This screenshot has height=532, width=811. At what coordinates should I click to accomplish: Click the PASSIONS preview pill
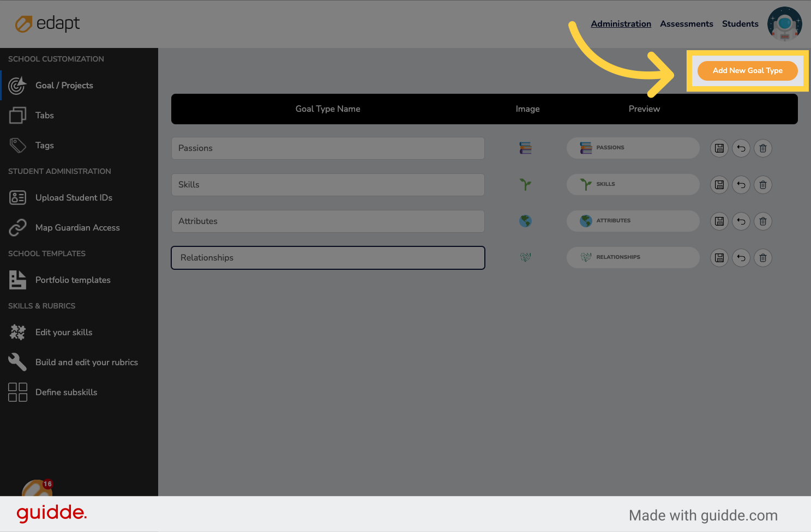pos(633,148)
